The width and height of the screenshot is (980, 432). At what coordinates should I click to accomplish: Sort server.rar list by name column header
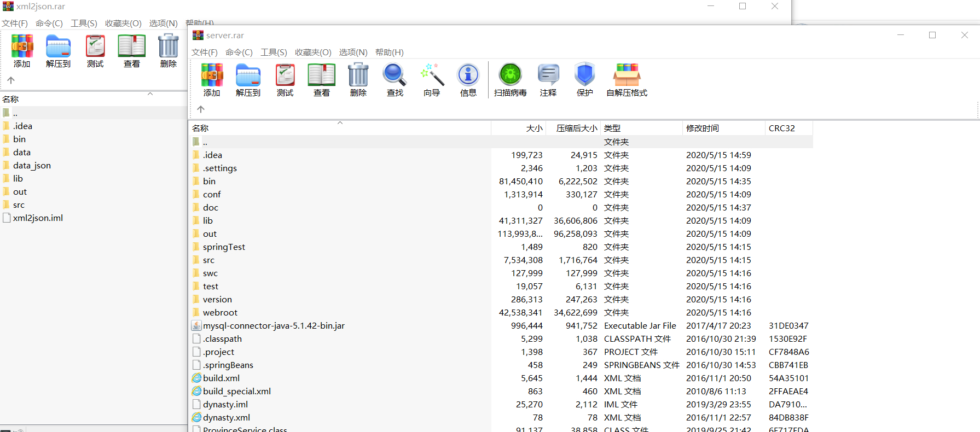340,128
